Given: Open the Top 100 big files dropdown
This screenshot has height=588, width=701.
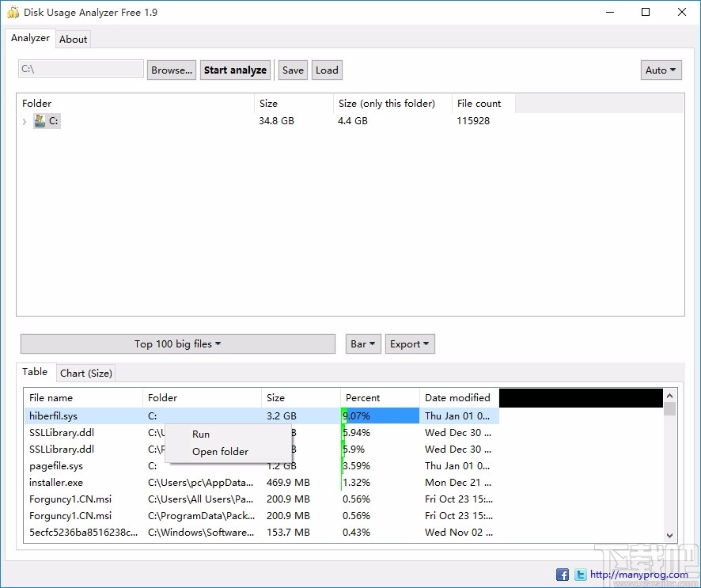Looking at the screenshot, I should [x=177, y=343].
